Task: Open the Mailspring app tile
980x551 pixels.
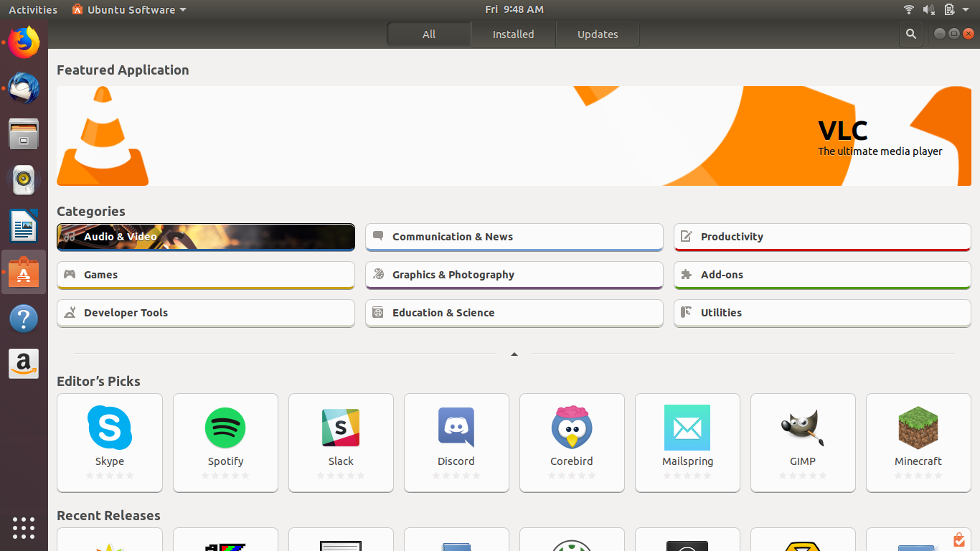Action: [x=687, y=443]
